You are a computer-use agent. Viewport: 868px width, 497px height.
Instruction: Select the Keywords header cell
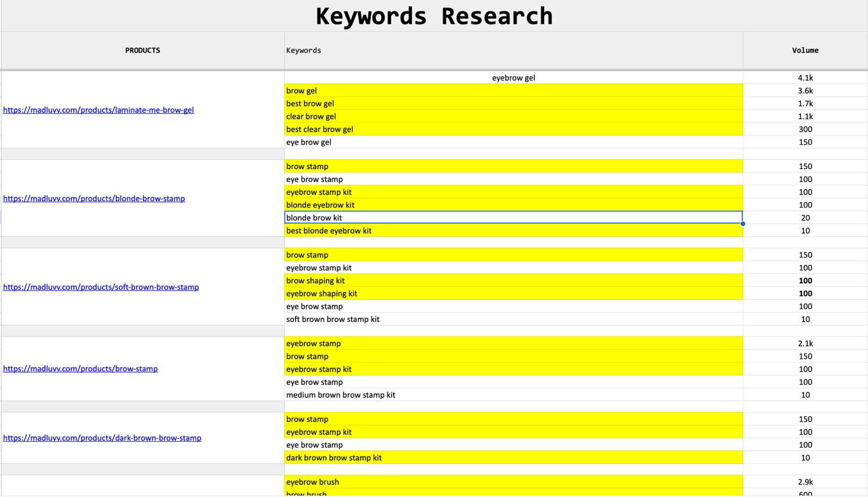tap(513, 50)
